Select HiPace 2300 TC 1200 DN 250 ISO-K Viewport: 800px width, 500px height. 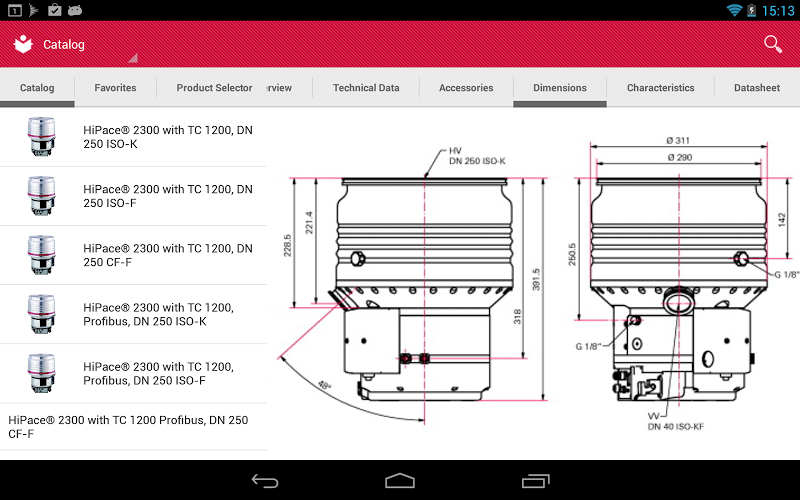[x=133, y=137]
